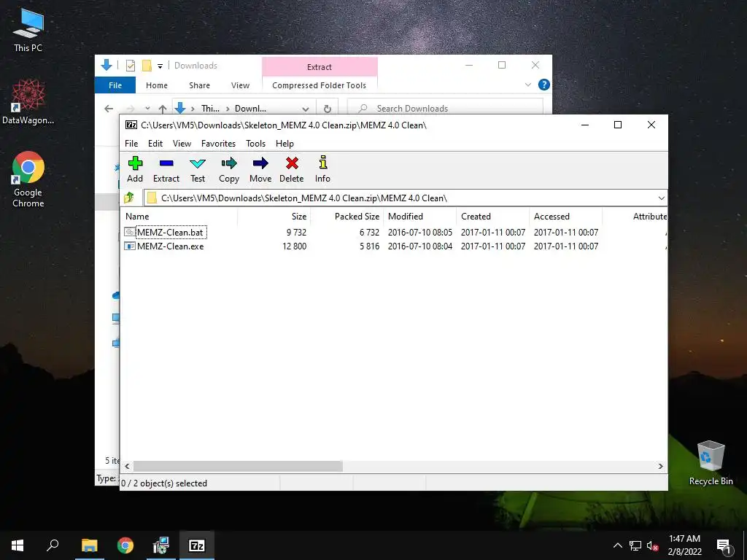
Task: Open the Help menu in 7-Zip
Action: click(x=285, y=144)
